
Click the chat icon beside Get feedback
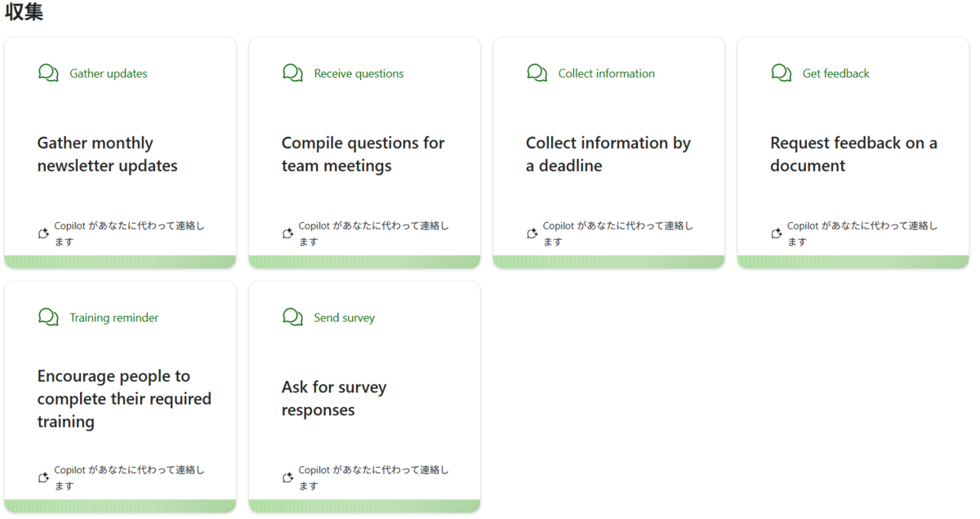(781, 73)
